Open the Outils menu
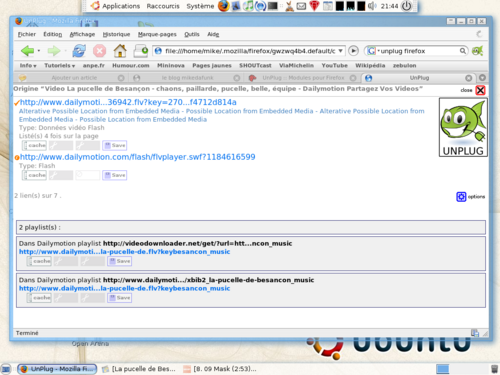This screenshot has height=375, width=500. tap(192, 34)
